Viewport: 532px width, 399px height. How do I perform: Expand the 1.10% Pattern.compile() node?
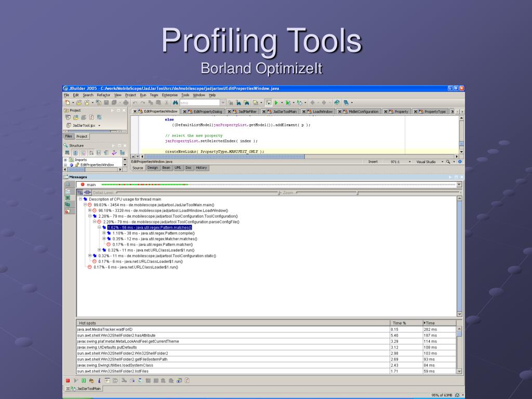coord(104,233)
